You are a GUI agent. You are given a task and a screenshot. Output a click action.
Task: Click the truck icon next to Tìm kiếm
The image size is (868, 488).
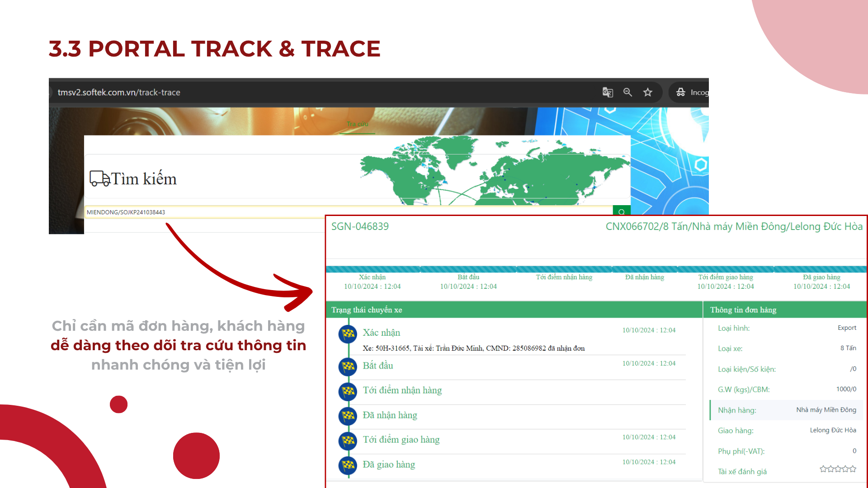point(100,178)
